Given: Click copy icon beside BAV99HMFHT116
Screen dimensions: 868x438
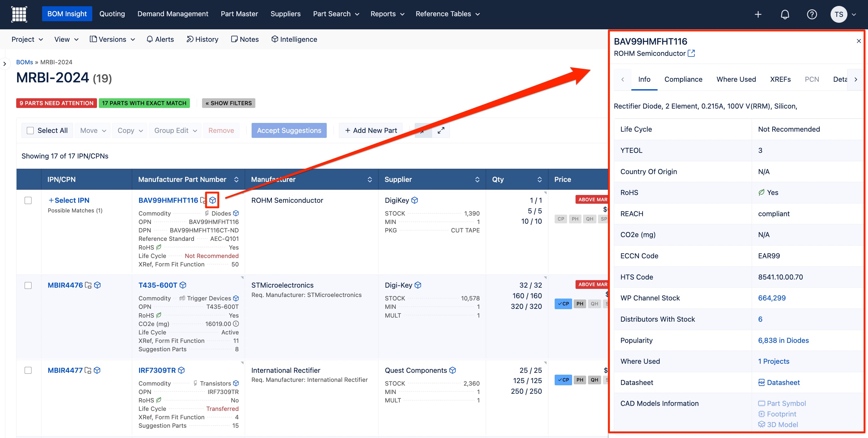Looking at the screenshot, I should 203,200.
